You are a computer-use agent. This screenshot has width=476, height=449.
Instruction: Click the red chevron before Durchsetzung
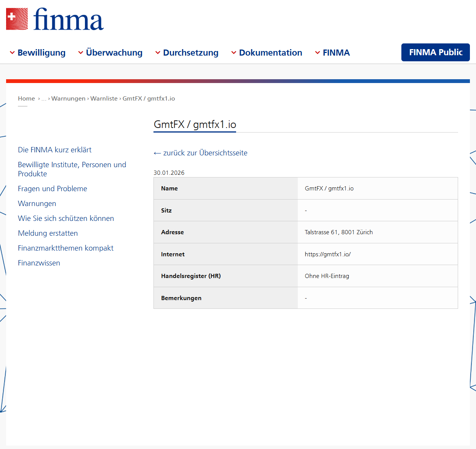coord(158,53)
